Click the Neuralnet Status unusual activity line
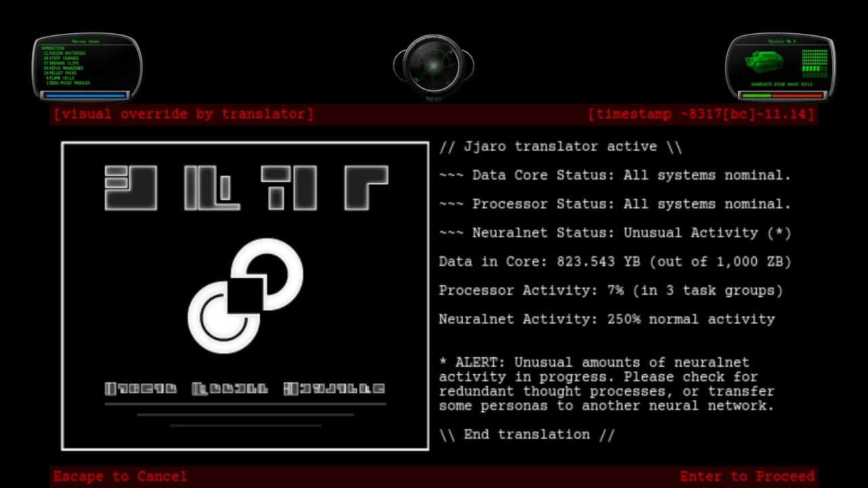 pyautogui.click(x=614, y=232)
